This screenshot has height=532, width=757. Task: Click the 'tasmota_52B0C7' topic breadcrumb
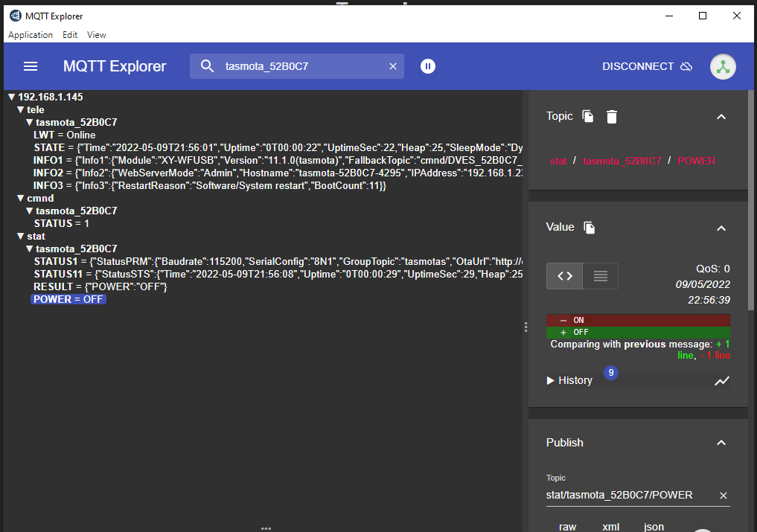pyautogui.click(x=622, y=161)
